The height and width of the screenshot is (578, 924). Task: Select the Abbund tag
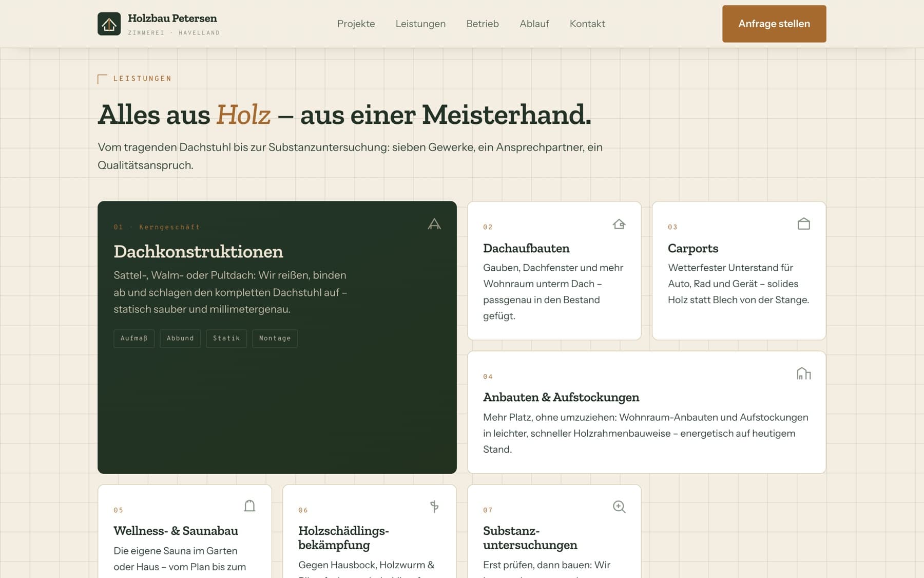(x=180, y=339)
